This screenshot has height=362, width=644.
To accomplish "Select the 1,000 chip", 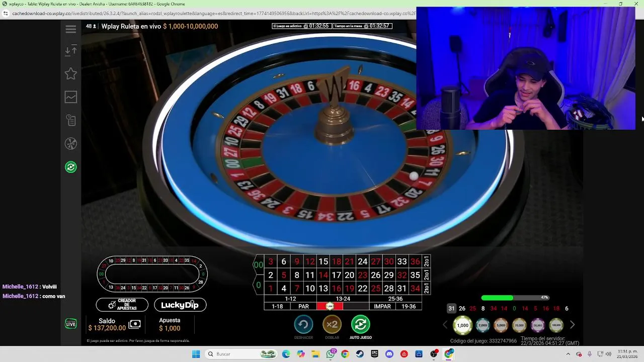I will point(462,325).
